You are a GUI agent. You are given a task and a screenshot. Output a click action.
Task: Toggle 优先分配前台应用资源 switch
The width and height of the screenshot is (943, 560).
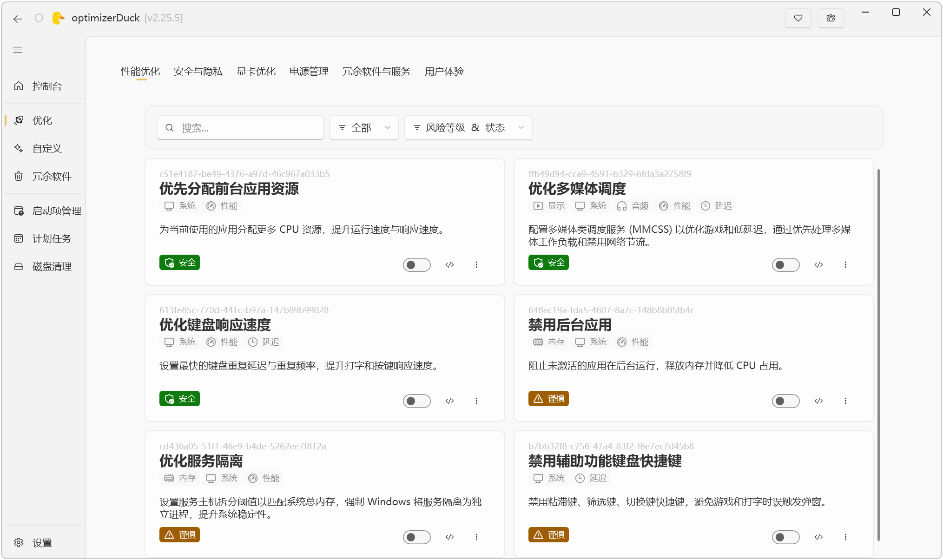[416, 265]
